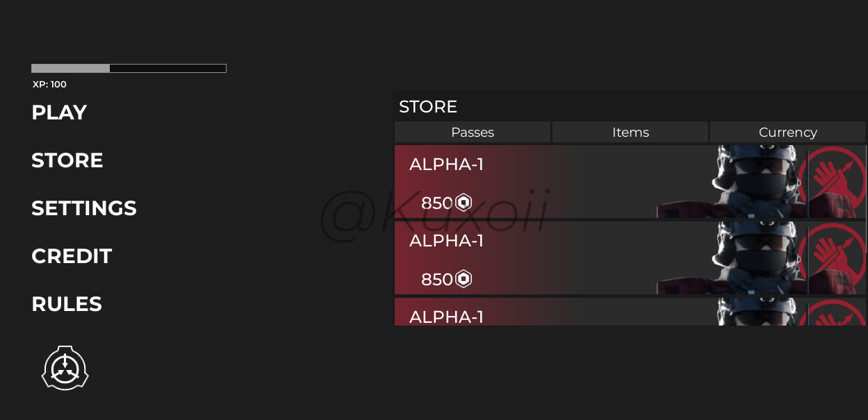Select the partially visible third ALPHA-1 pass

click(630, 312)
